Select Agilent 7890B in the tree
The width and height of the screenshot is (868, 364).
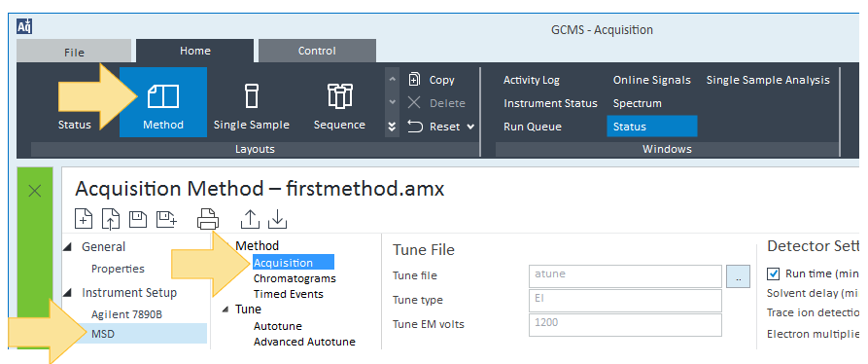click(x=126, y=314)
